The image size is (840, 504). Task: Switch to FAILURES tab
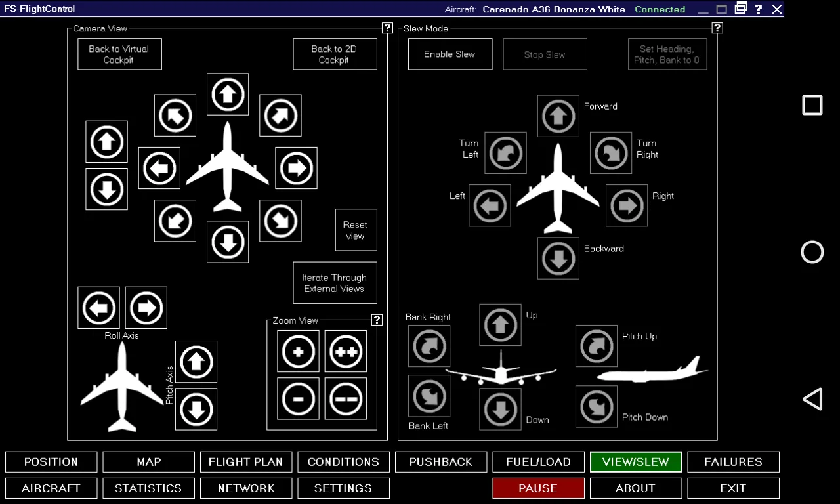click(733, 462)
